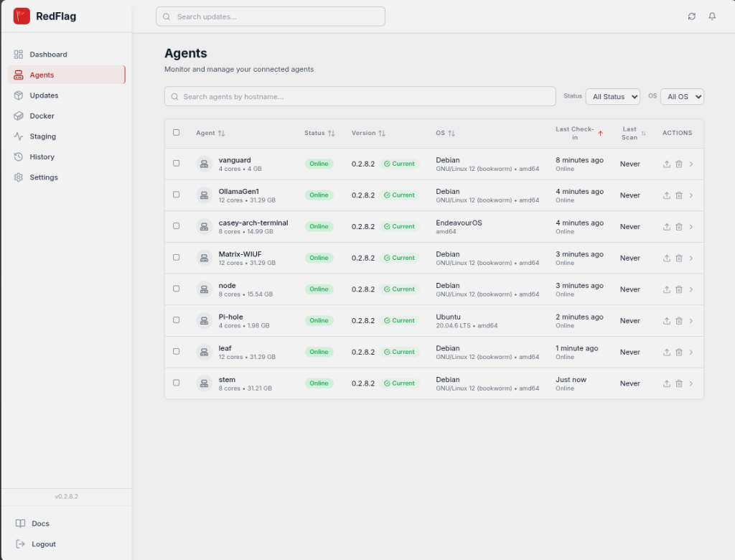Click the upload icon for vanguard agent

coord(667,164)
